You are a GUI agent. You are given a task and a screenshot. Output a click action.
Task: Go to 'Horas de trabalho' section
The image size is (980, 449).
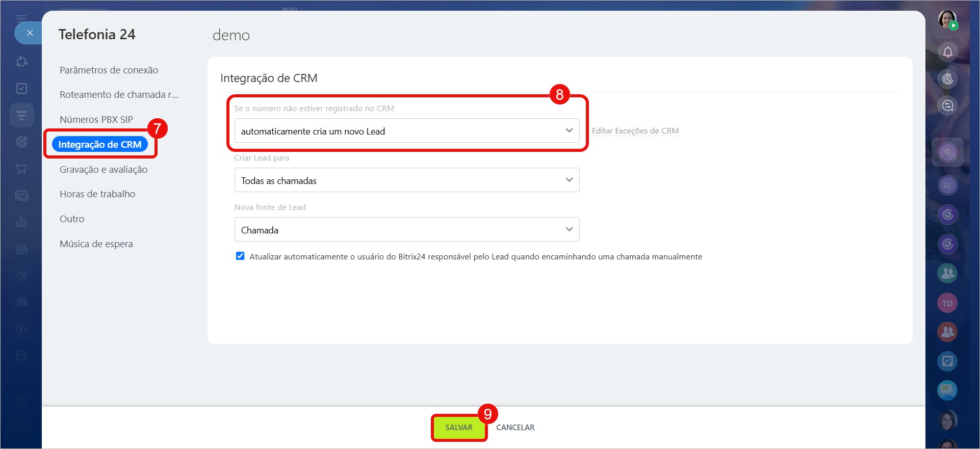(97, 194)
